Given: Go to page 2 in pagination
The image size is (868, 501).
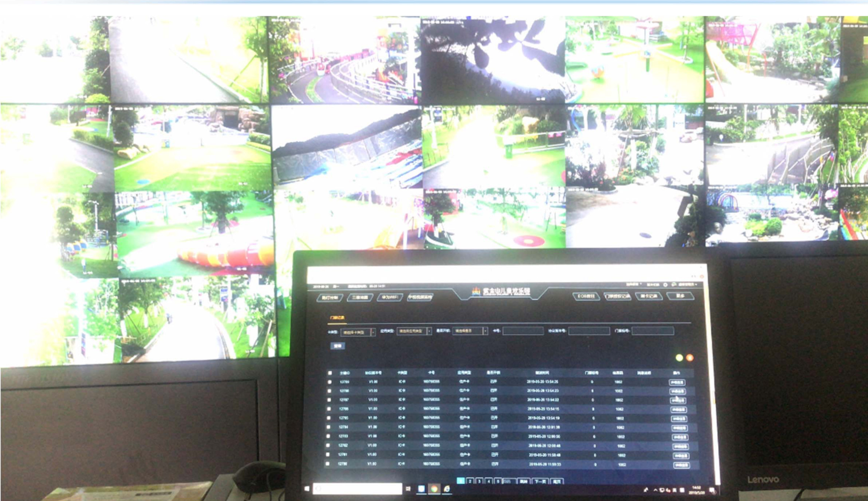Looking at the screenshot, I should pos(470,481).
